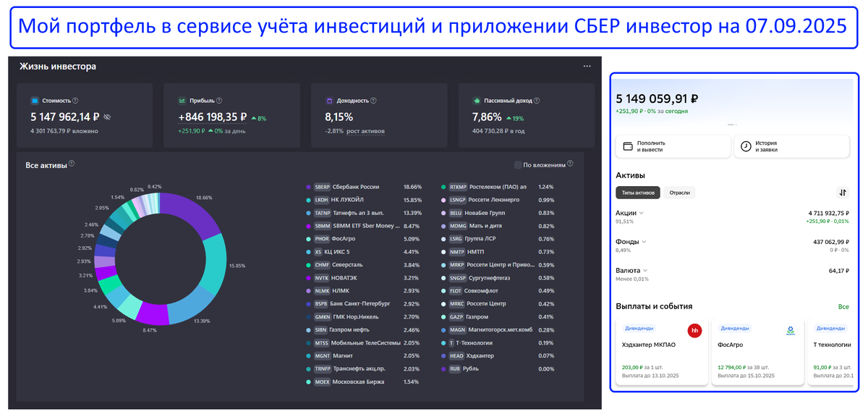This screenshot has width=868, height=420.
Task: Click the Все link in Выплаты и события
Action: [843, 307]
